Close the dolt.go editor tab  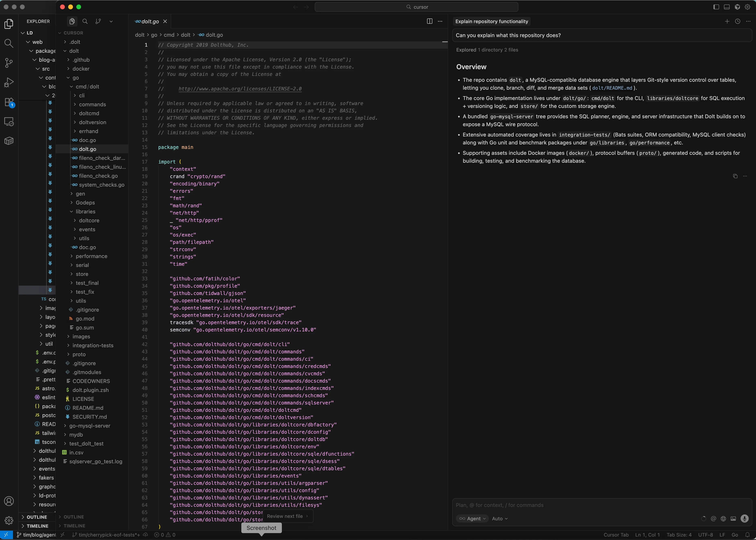pos(165,21)
